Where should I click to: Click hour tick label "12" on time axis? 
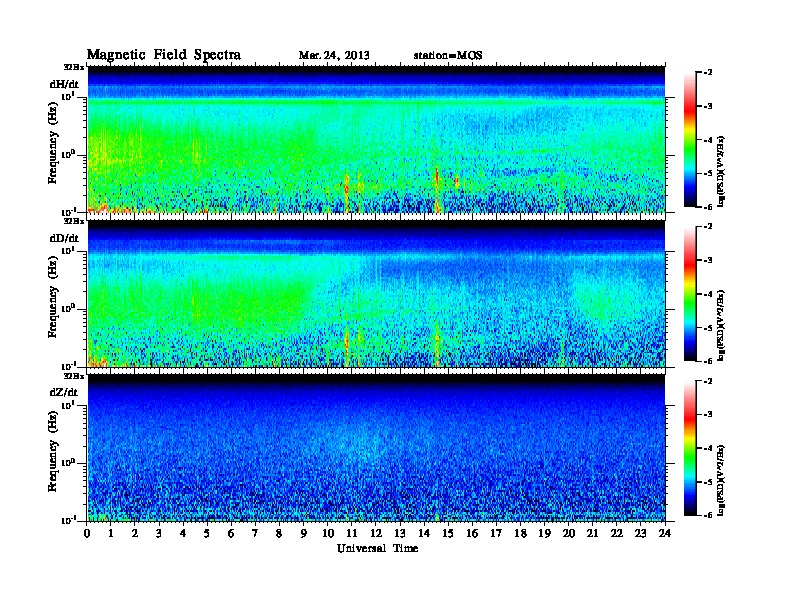pos(376,533)
